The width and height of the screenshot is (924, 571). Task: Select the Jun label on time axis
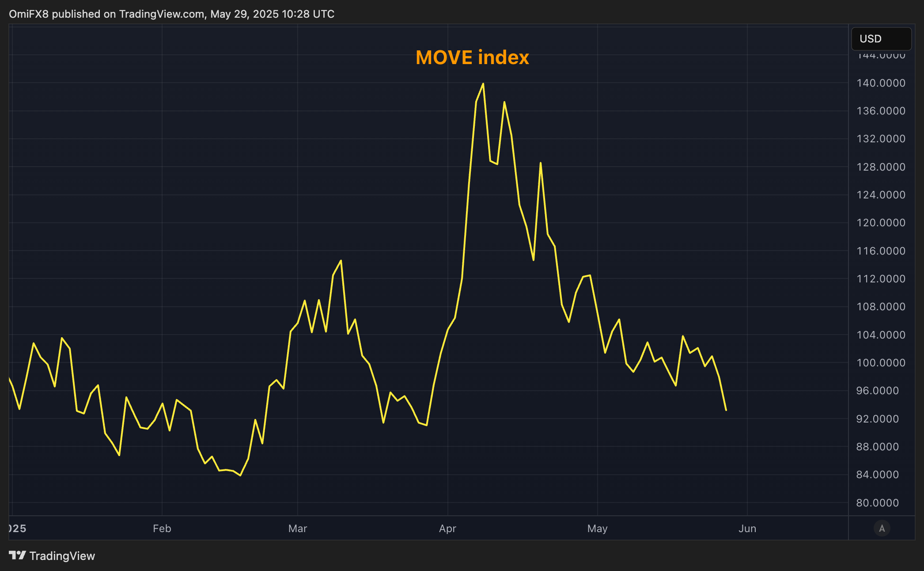(x=747, y=529)
